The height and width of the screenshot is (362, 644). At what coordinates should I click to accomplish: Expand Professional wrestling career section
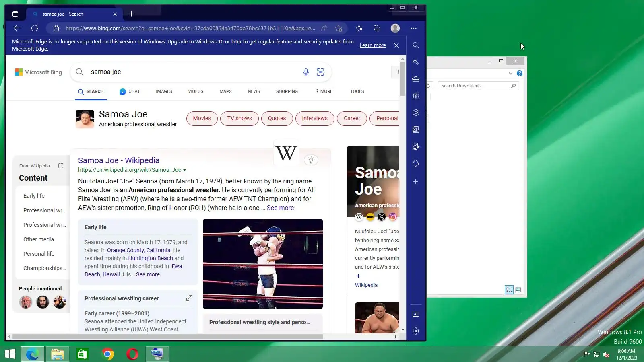click(x=189, y=298)
